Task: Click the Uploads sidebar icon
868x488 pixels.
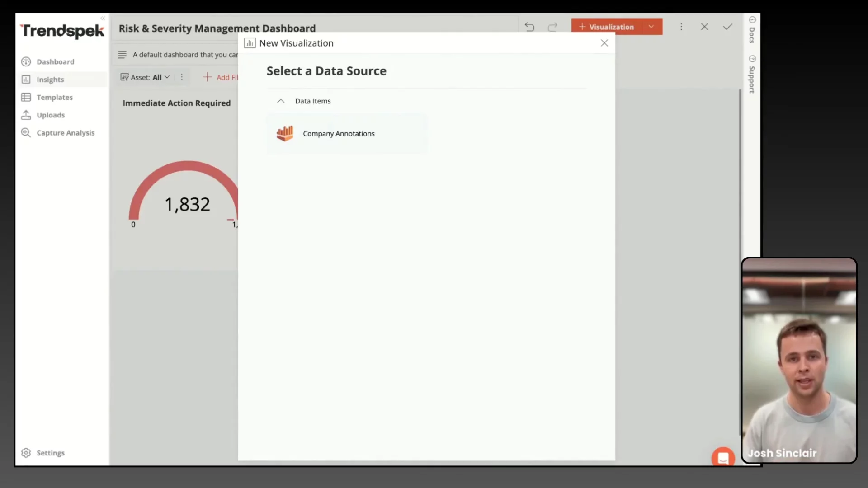Action: click(26, 115)
